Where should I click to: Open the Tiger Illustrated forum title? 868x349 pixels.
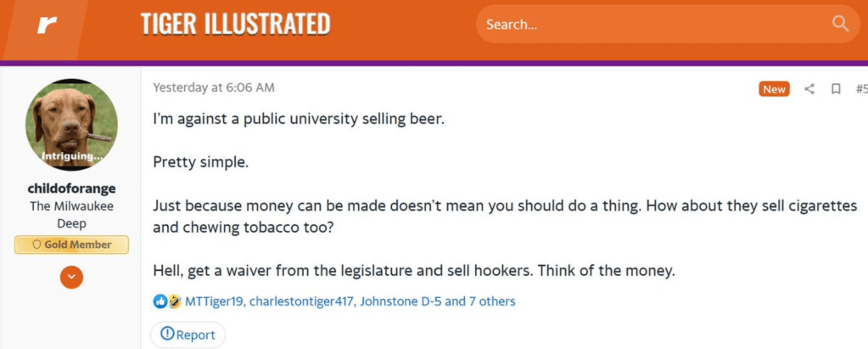tap(235, 25)
